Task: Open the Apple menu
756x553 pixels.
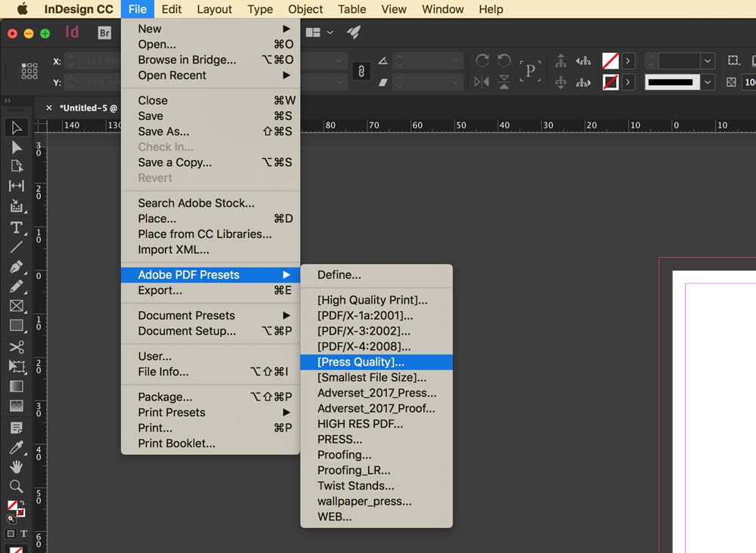Action: click(22, 9)
